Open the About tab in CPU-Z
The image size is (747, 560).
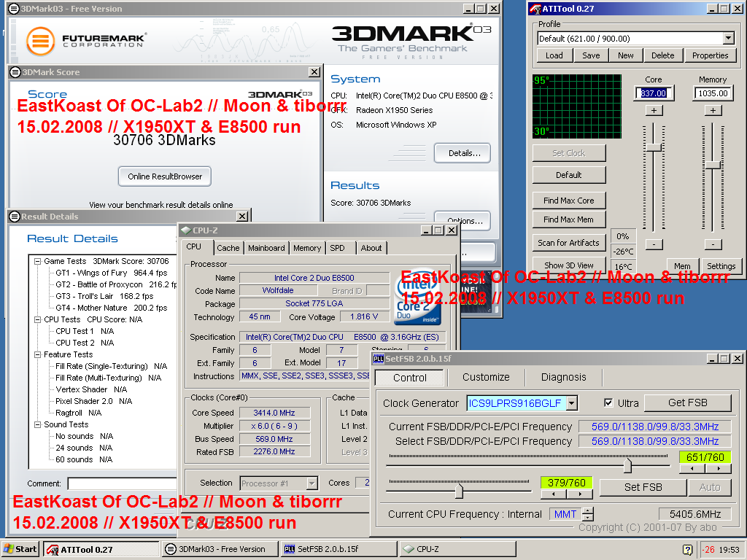[371, 248]
